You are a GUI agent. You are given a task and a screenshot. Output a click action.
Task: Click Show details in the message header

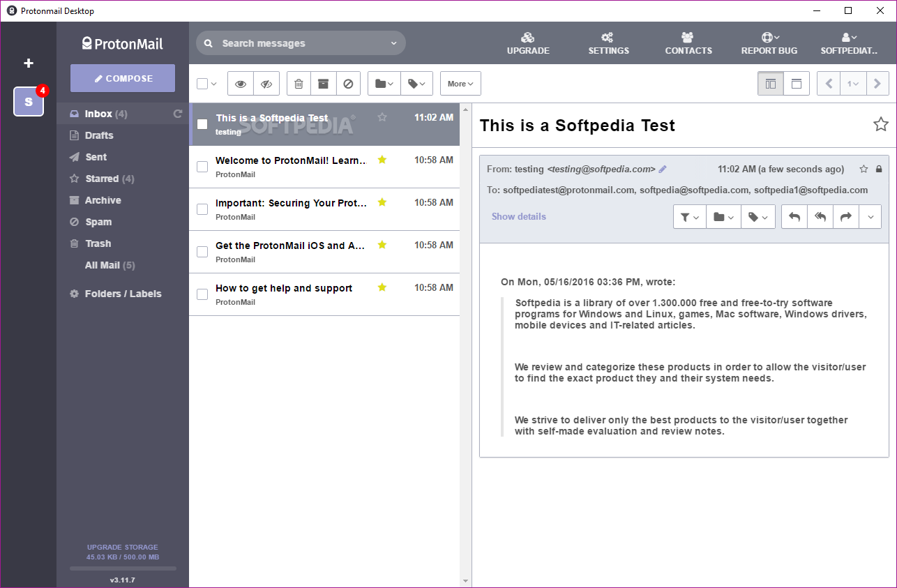pyautogui.click(x=518, y=216)
